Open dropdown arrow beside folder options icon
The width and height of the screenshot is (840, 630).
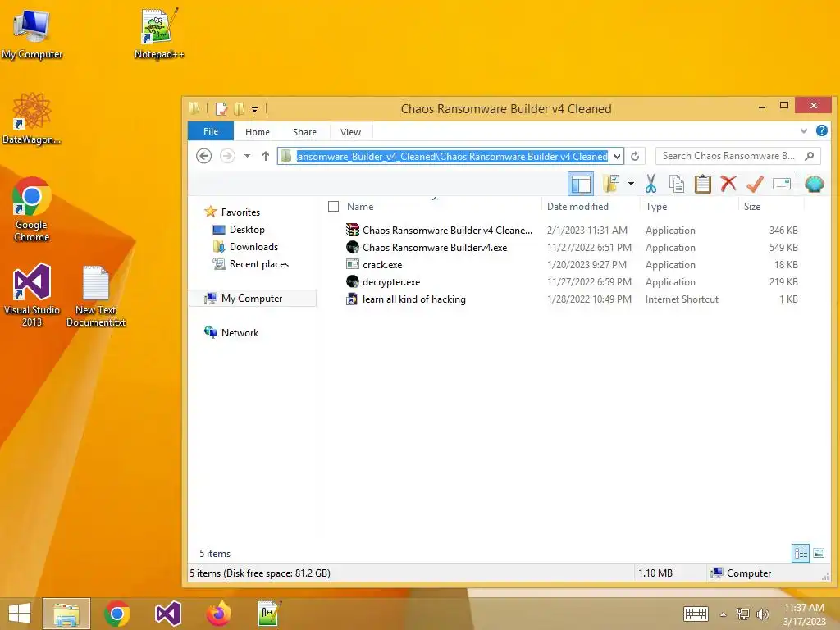pyautogui.click(x=631, y=185)
